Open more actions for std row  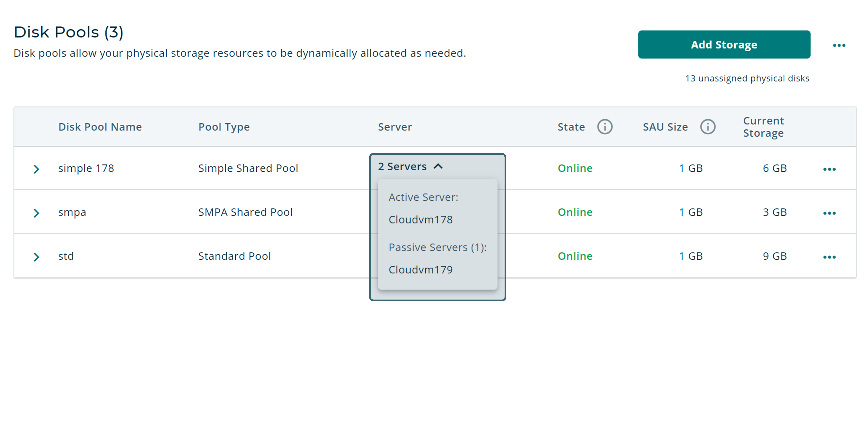pos(829,257)
